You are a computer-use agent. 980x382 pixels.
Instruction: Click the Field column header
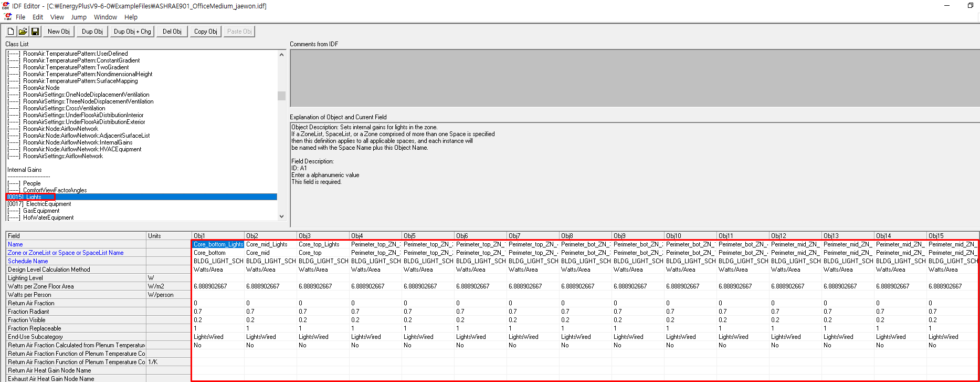tap(76, 236)
